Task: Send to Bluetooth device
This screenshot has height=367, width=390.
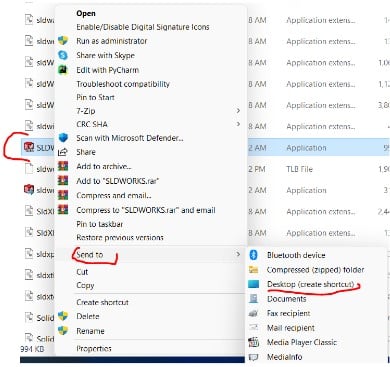Action: 296,255
